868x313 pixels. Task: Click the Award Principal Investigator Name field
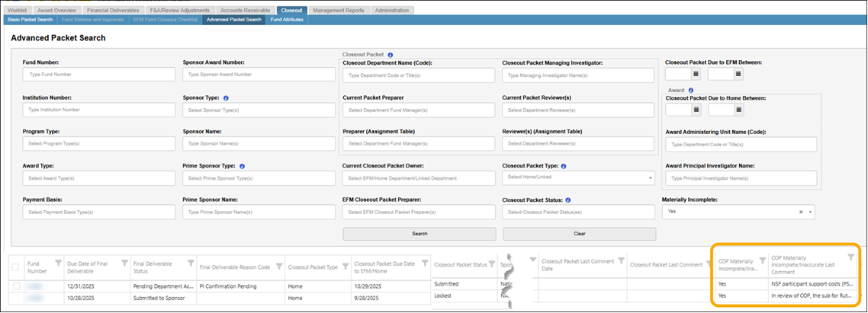pyautogui.click(x=741, y=178)
